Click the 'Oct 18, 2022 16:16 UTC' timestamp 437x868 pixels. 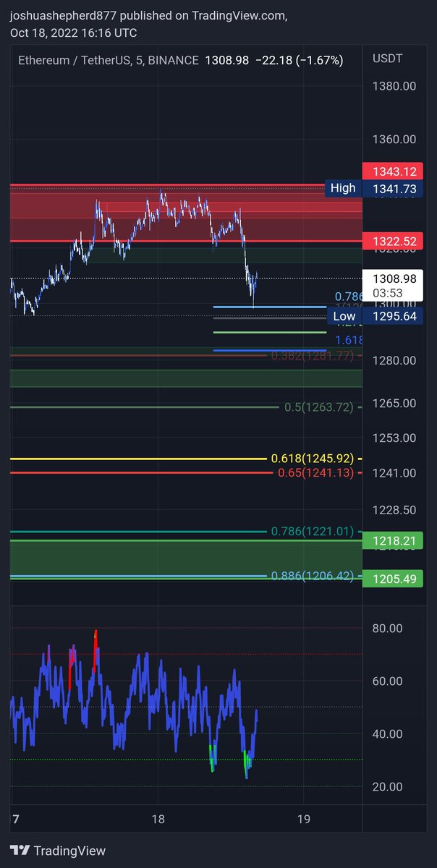(73, 33)
